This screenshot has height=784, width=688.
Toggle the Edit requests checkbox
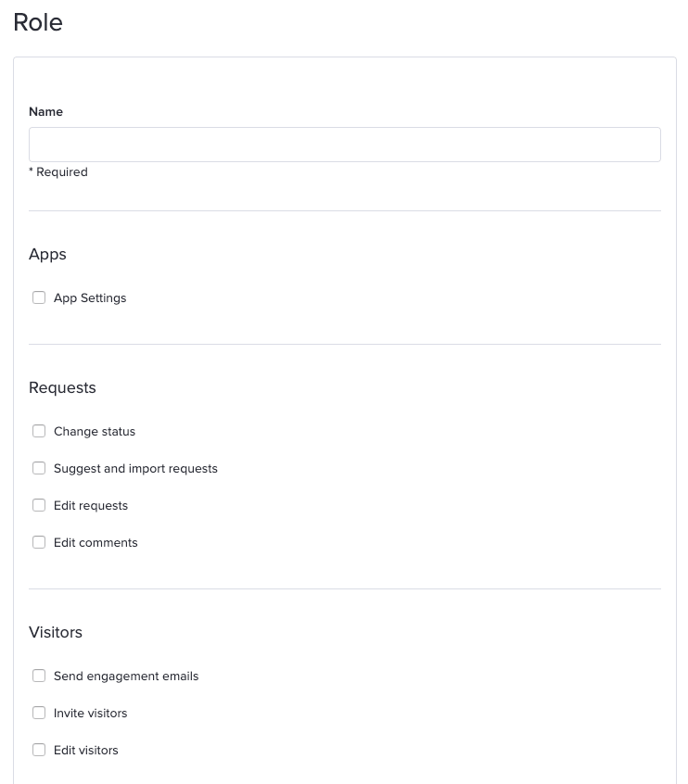[39, 505]
